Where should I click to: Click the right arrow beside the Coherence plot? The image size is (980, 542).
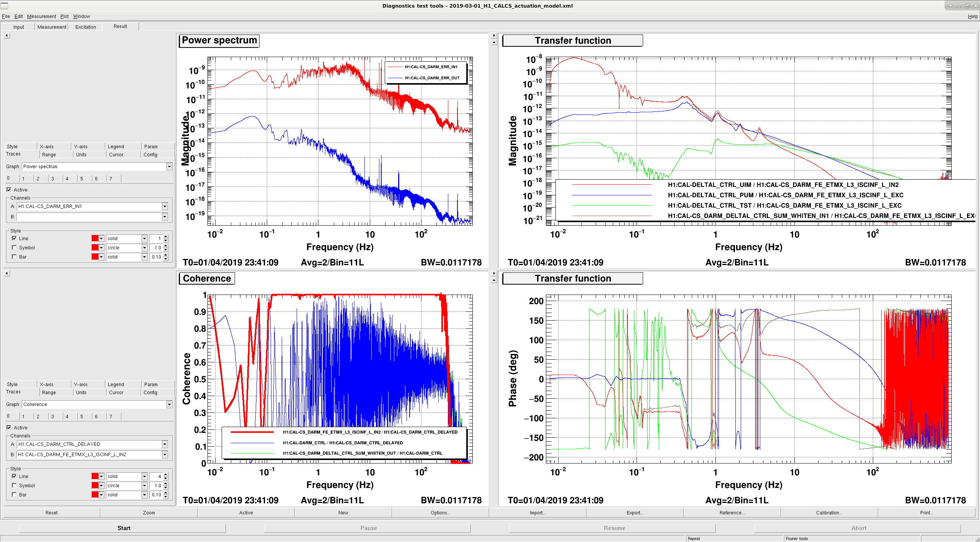[x=494, y=273]
